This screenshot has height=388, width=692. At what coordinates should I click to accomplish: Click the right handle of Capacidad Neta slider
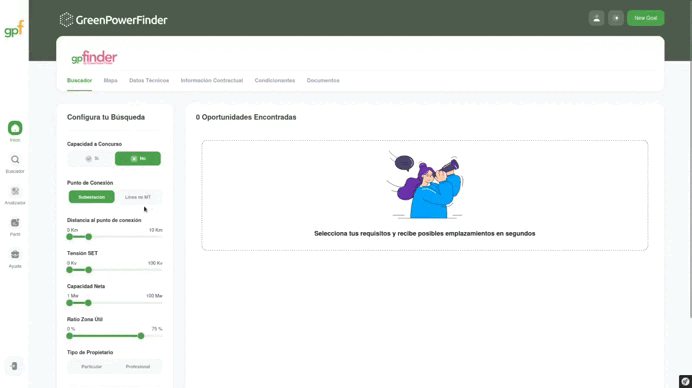click(x=88, y=303)
